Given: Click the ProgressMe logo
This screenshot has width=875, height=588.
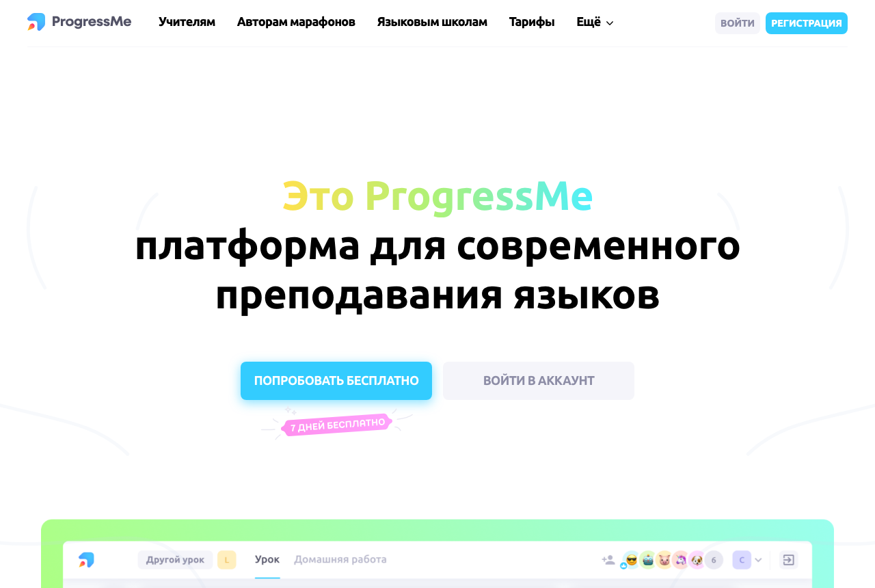Looking at the screenshot, I should pyautogui.click(x=79, y=22).
